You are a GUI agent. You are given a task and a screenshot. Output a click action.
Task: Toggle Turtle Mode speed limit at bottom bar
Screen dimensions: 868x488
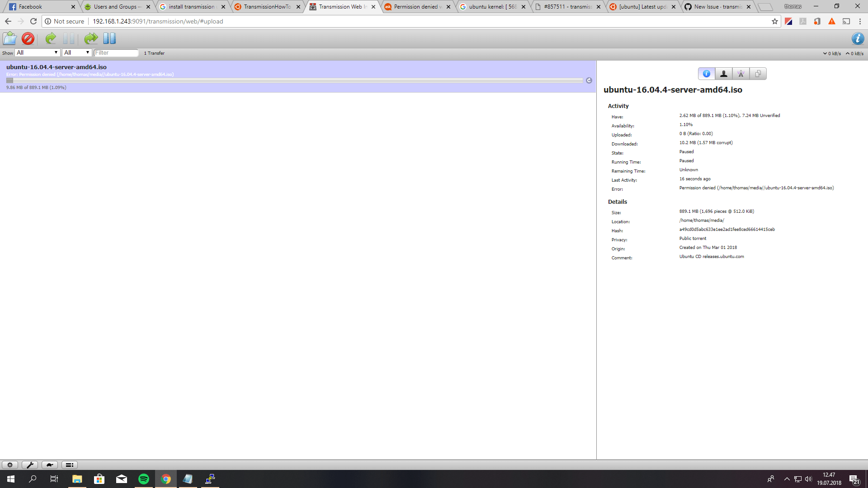coord(49,465)
